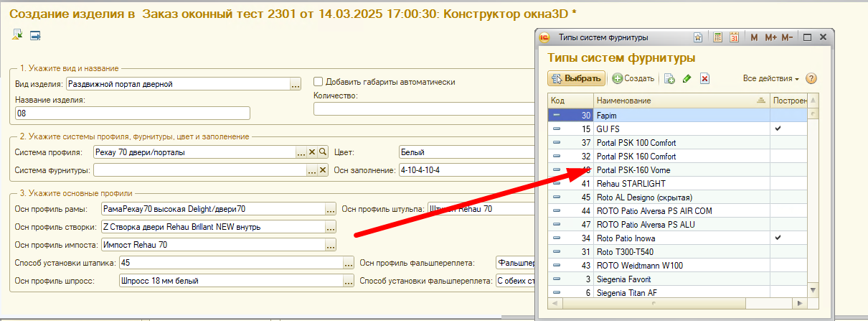Click the 1C logo in dialog titlebar
The width and height of the screenshot is (868, 321).
point(544,37)
